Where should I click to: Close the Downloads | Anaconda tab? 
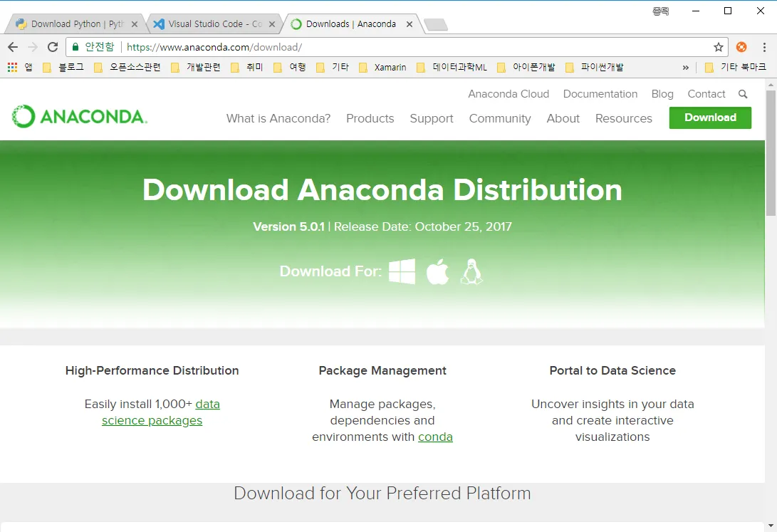tap(410, 24)
